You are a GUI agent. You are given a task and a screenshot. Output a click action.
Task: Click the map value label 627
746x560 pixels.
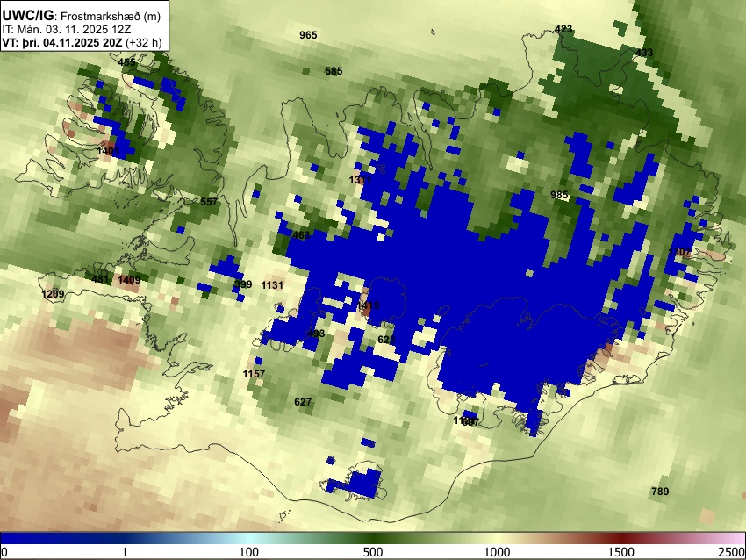[x=303, y=402]
